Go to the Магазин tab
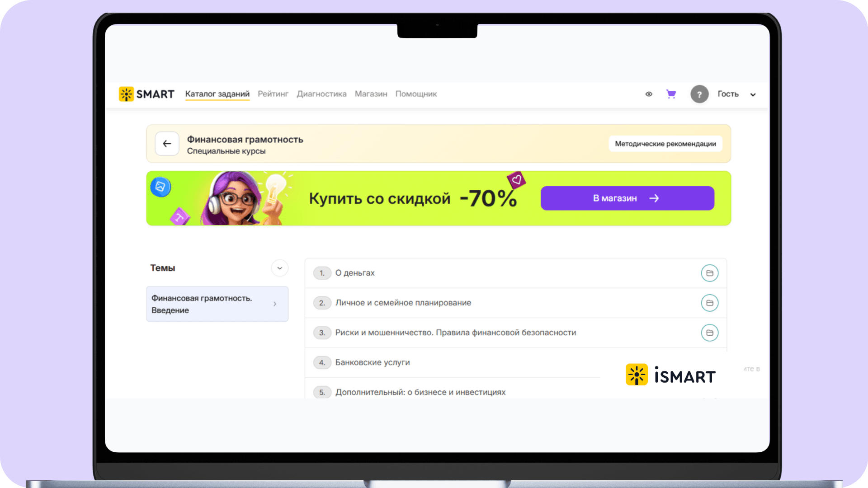The width and height of the screenshot is (868, 488). tap(371, 94)
